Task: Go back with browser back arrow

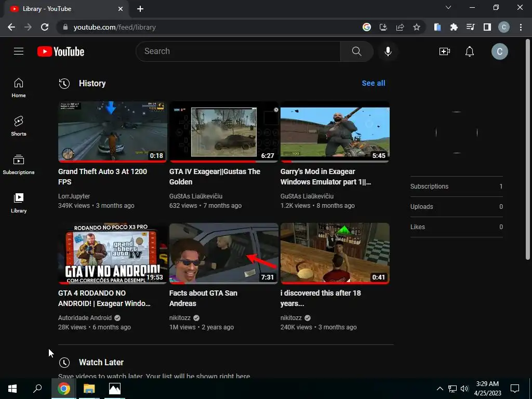Action: 11,27
